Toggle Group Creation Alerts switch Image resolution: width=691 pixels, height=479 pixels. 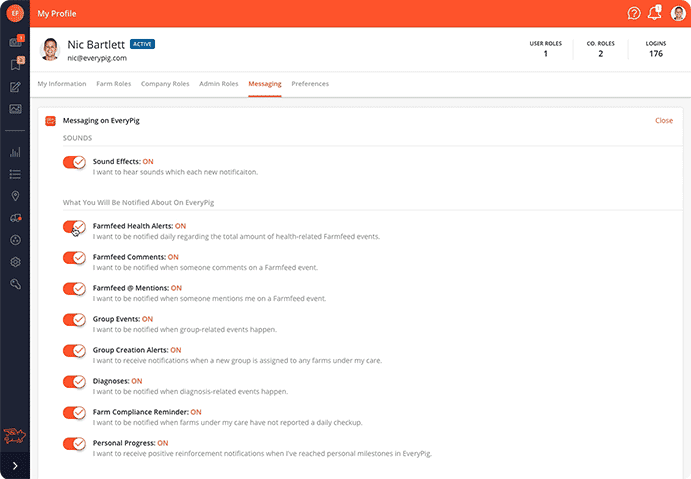[74, 351]
